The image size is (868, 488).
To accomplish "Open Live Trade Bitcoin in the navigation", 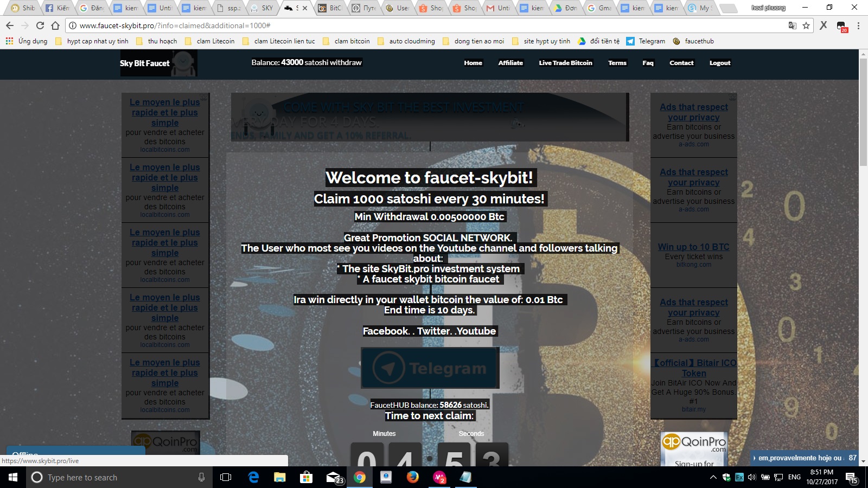I will pyautogui.click(x=565, y=63).
